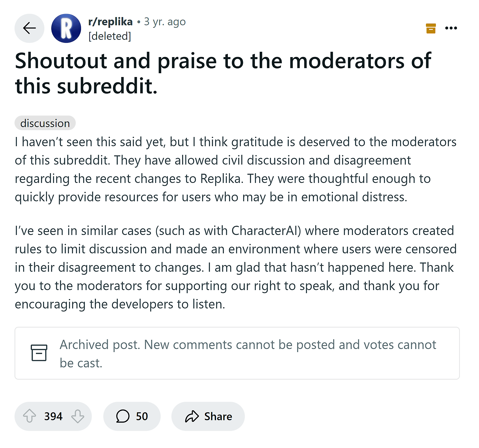Filter by the discussion flair tag
Viewport: 479px width, 448px height.
coord(45,123)
